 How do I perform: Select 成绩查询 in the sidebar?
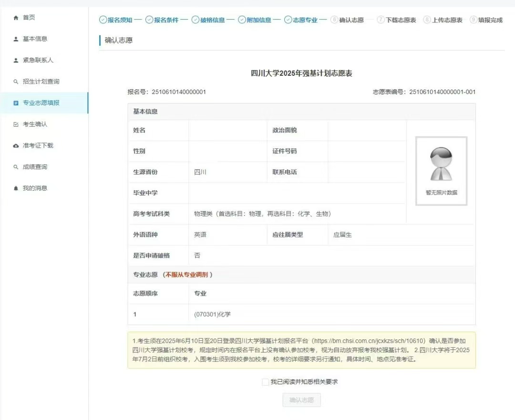pos(44,167)
